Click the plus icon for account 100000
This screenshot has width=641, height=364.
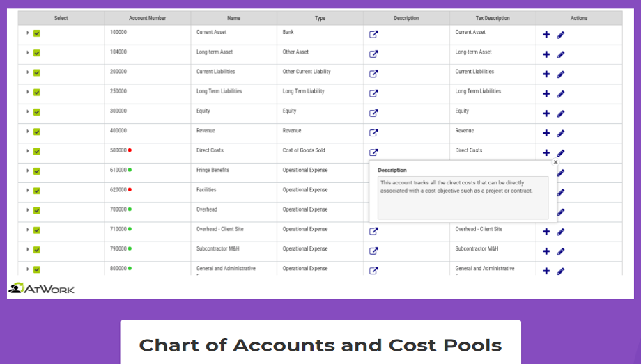[546, 34]
